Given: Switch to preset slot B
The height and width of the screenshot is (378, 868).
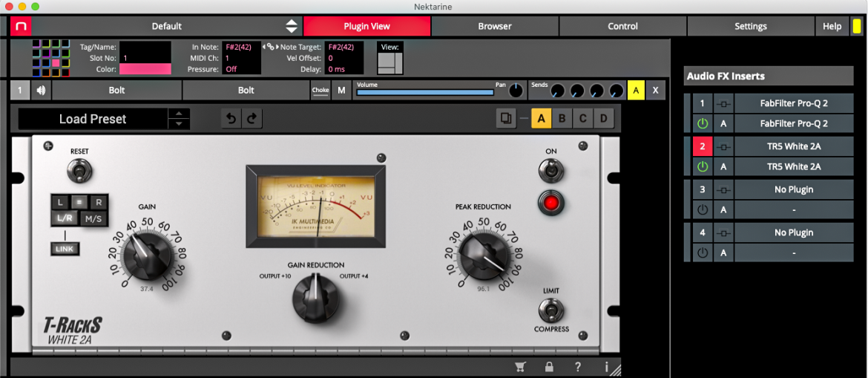Looking at the screenshot, I should click(562, 118).
